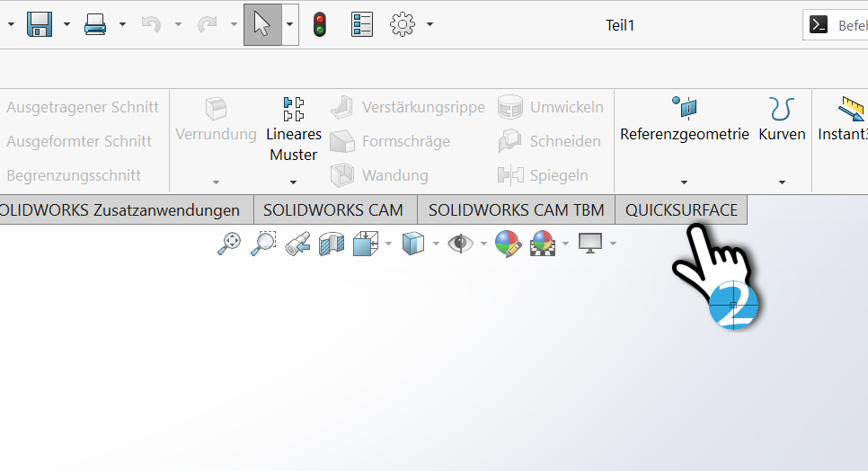This screenshot has height=471, width=868.
Task: Click the Kurven curves icon
Action: 782,109
